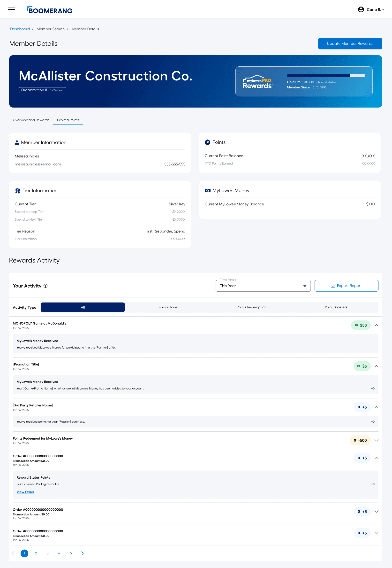Click the melissa.ingles@email.com address
392x568 pixels.
(x=38, y=164)
